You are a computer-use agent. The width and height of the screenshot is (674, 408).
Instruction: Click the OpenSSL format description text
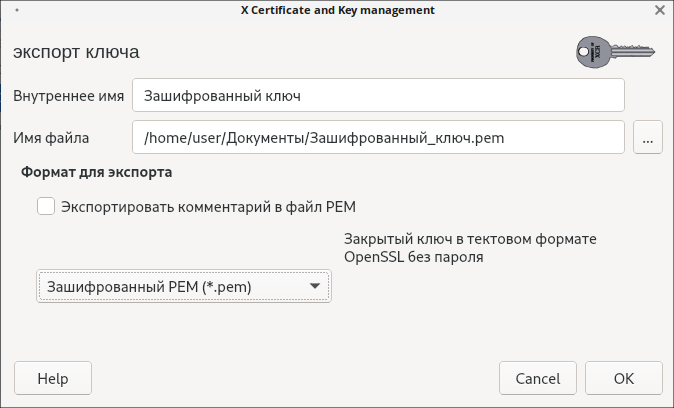point(470,249)
